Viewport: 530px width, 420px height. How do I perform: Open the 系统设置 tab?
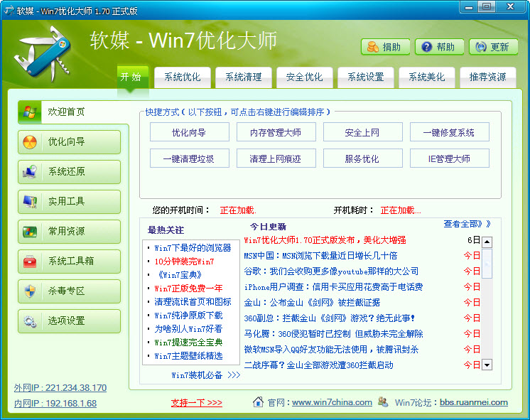[x=366, y=77]
